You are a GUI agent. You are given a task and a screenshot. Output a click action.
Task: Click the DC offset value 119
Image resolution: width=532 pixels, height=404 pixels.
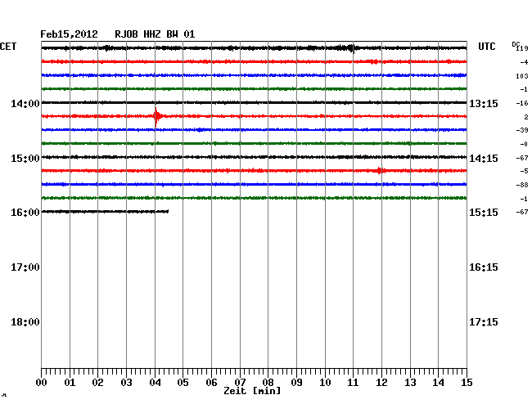click(x=522, y=48)
